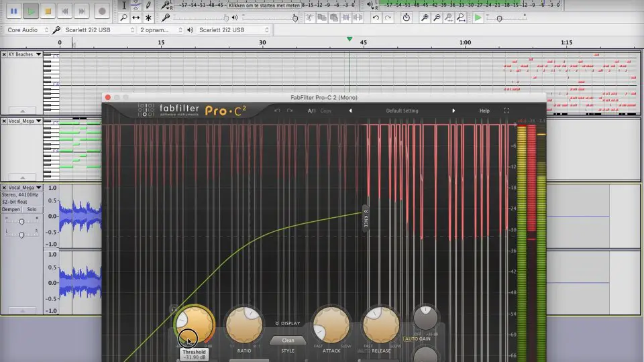This screenshot has width=644, height=362.
Task: Toggle AUTO GAIN in FabFilter
Action: pos(418,339)
